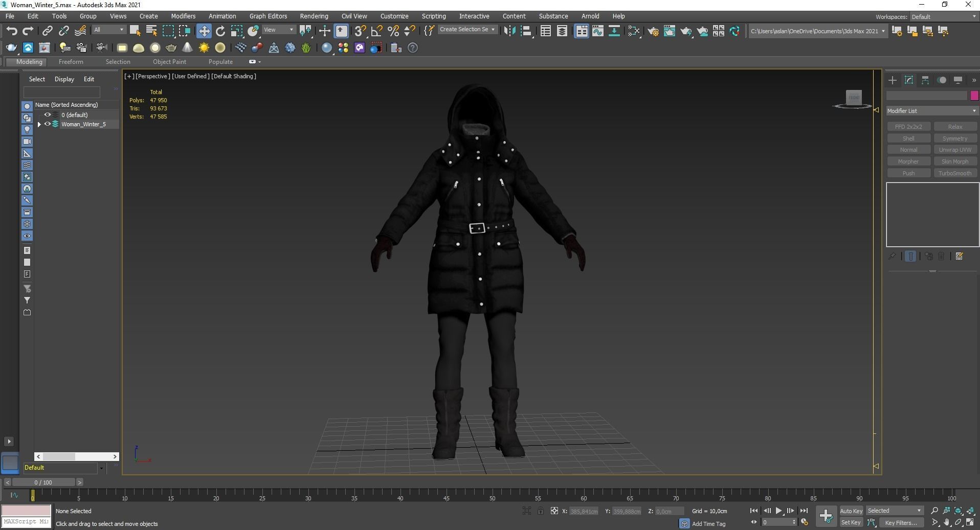This screenshot has width=980, height=530.
Task: Toggle Auto Key mode
Action: point(851,511)
